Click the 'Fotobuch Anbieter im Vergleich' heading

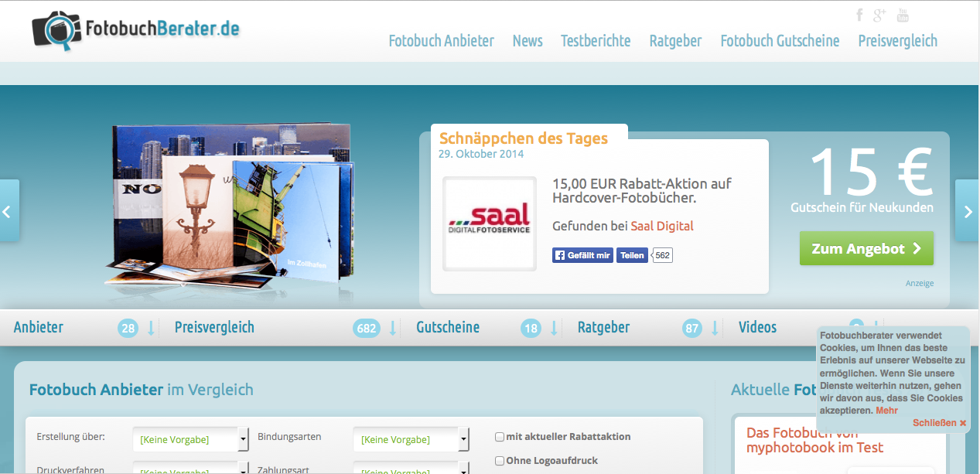(x=141, y=390)
